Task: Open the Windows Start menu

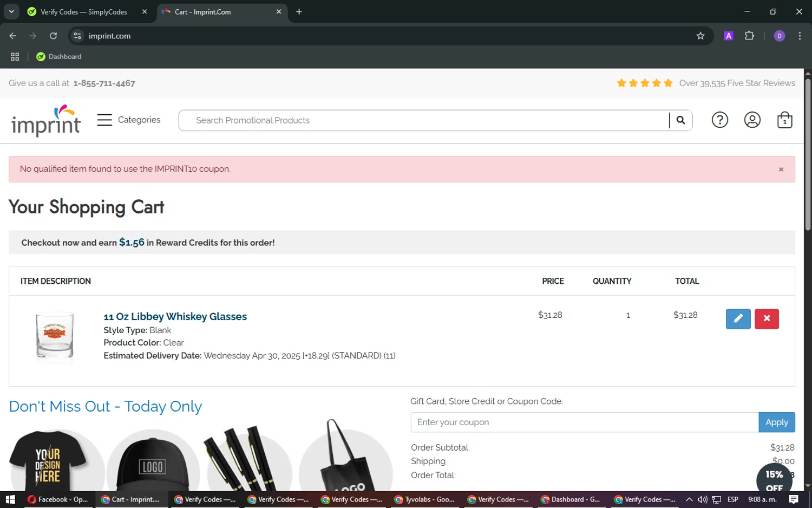Action: point(10,499)
